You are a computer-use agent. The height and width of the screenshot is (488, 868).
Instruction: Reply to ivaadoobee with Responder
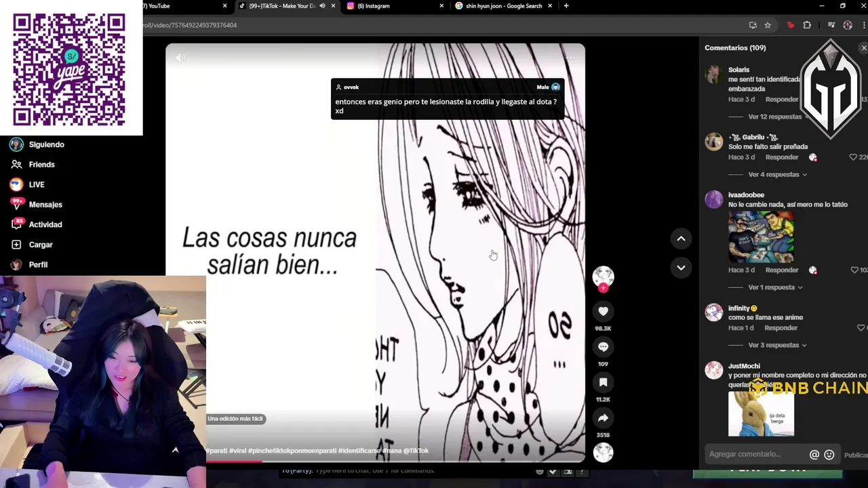point(782,270)
